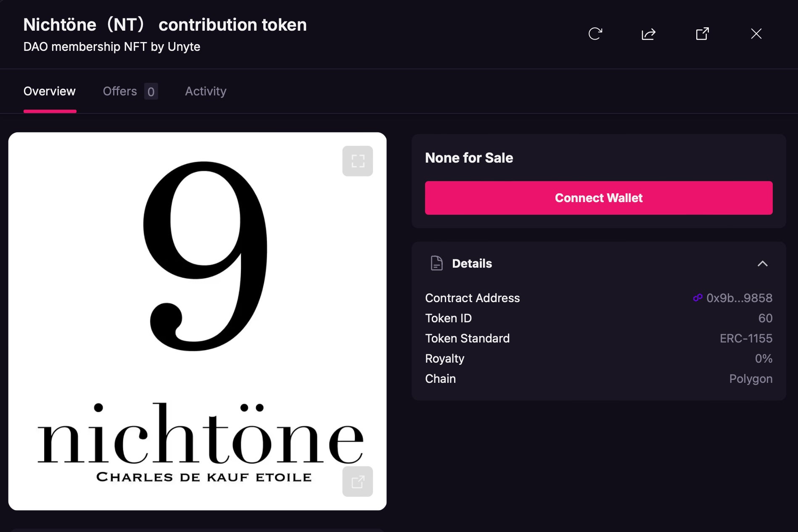Switch to the Activity tab
Viewport: 798px width, 532px height.
[x=206, y=91]
